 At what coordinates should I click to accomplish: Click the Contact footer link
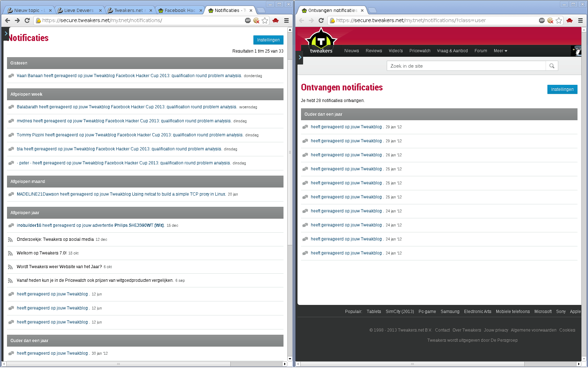point(442,330)
